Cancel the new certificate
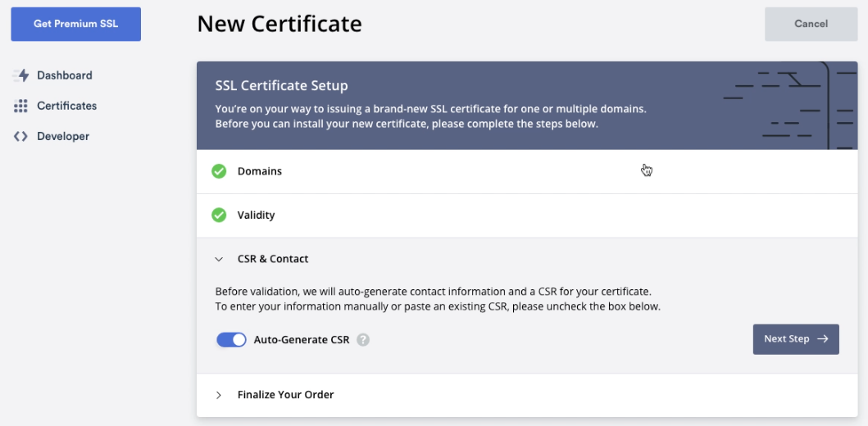Screen dimensions: 868x426 point(811,25)
